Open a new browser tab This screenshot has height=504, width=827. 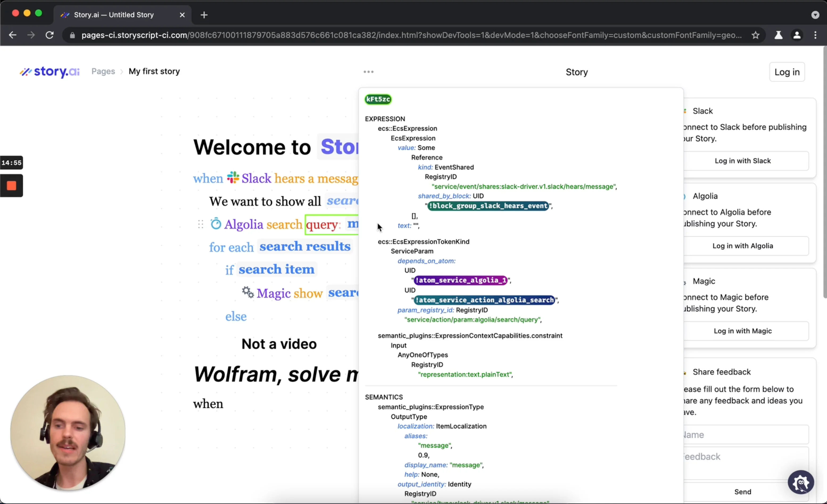[204, 15]
